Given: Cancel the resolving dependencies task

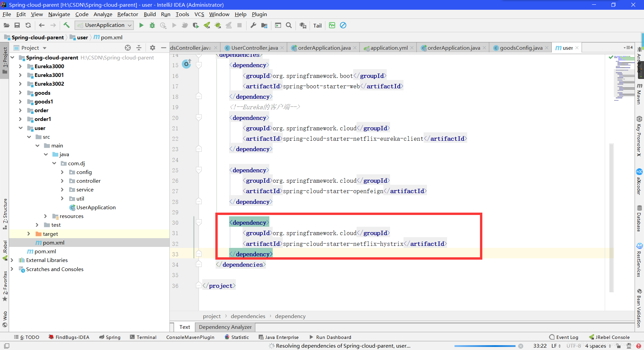Looking at the screenshot, I should [521, 346].
